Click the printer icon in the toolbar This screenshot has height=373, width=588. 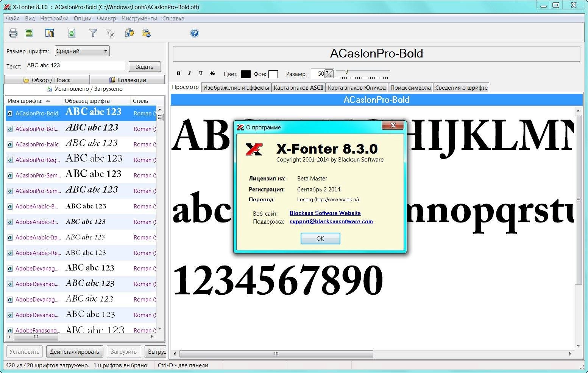(13, 33)
